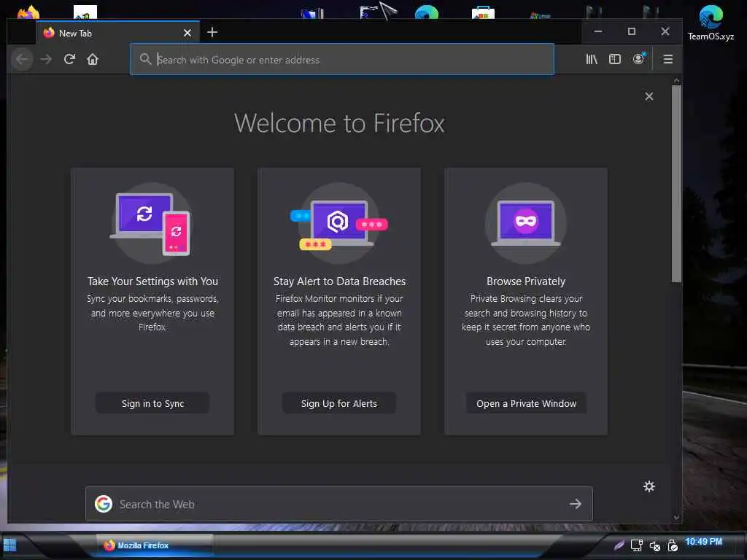Click the Firefox Monitor illustration
747x560 pixels.
[339, 223]
